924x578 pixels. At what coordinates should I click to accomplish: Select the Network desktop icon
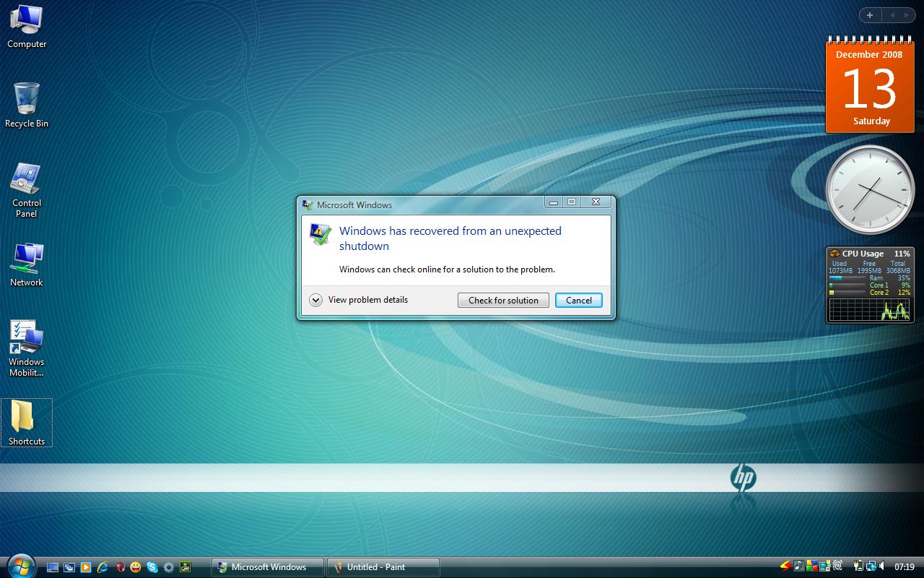coord(27,265)
